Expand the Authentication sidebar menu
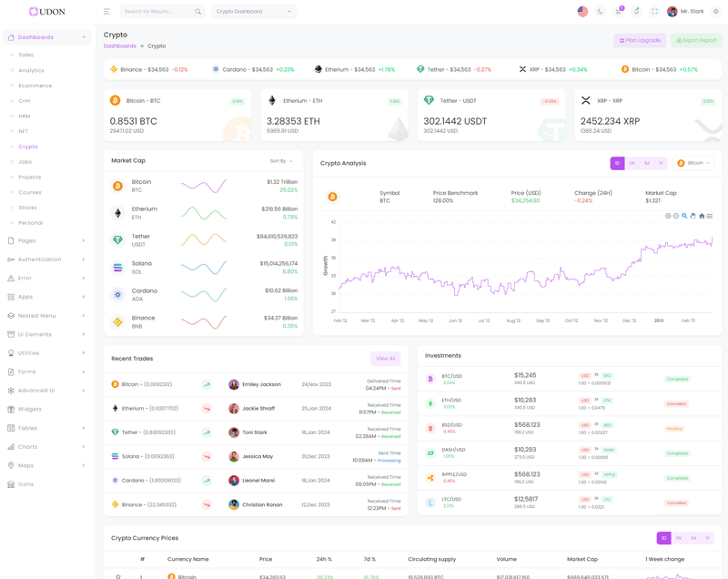The height and width of the screenshot is (579, 728). [x=47, y=259]
